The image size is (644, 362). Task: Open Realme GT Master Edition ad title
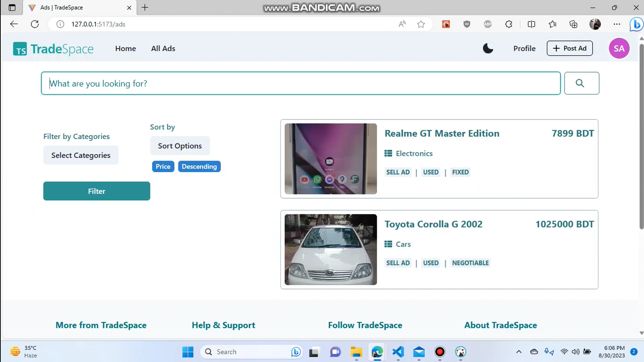point(442,133)
